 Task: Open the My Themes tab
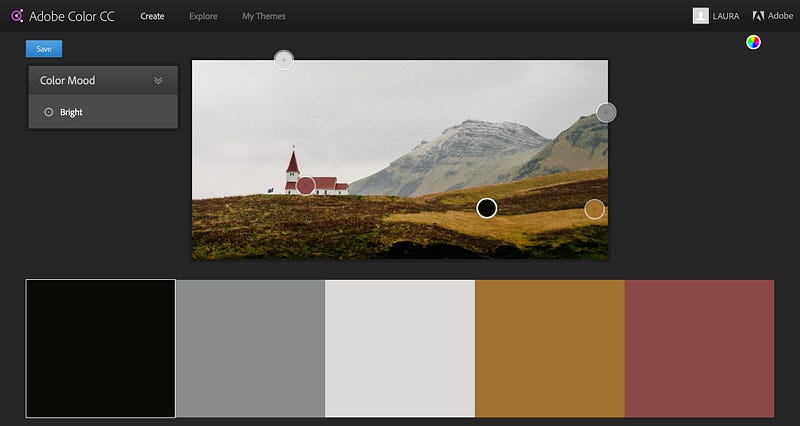coord(264,16)
